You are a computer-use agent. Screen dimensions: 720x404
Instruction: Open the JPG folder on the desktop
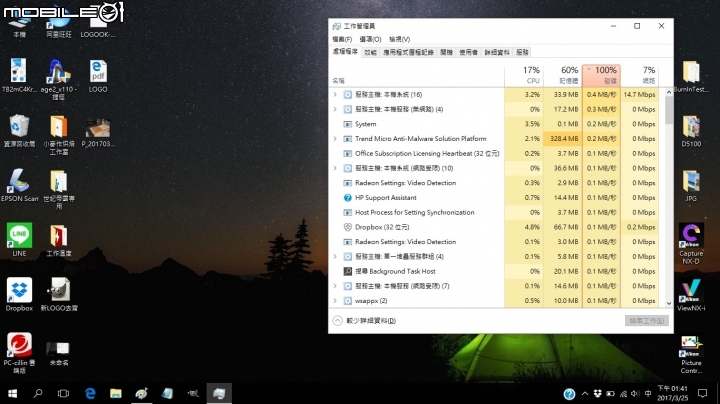click(691, 185)
